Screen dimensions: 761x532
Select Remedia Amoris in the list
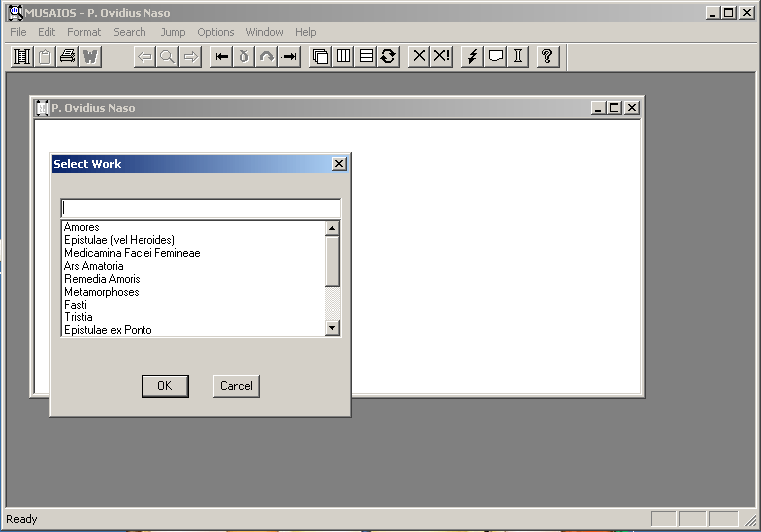point(194,279)
